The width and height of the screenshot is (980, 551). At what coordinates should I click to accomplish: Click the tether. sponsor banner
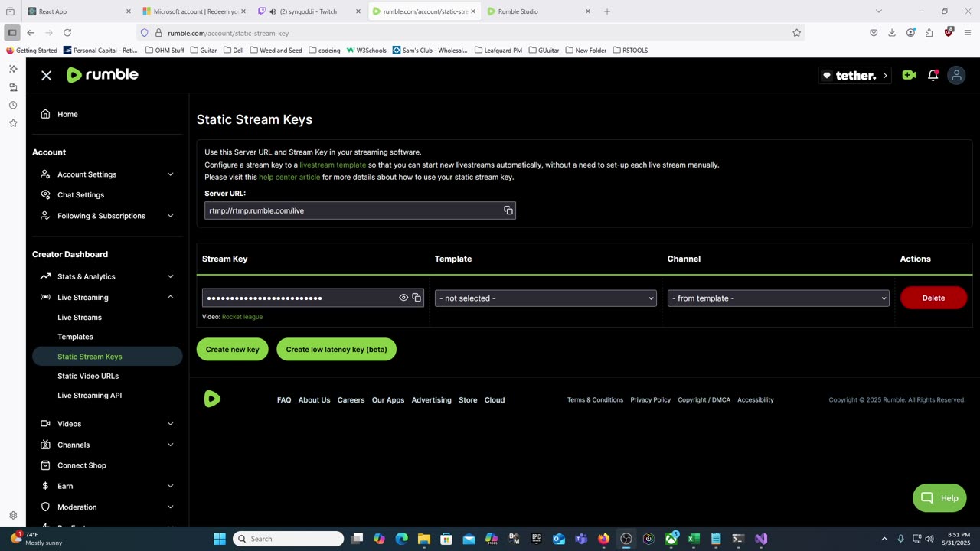tap(854, 75)
